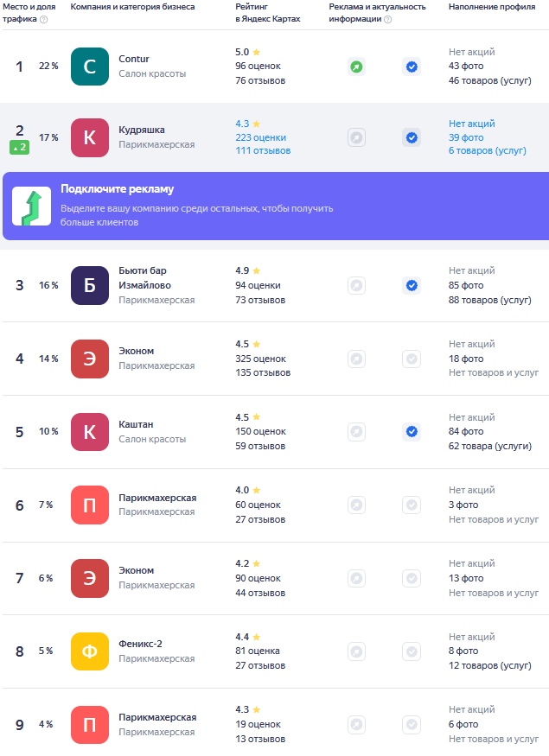This screenshot has width=549, height=756.
Task: Click the grey advertising icon in Кудряшка row
Action: (x=356, y=138)
